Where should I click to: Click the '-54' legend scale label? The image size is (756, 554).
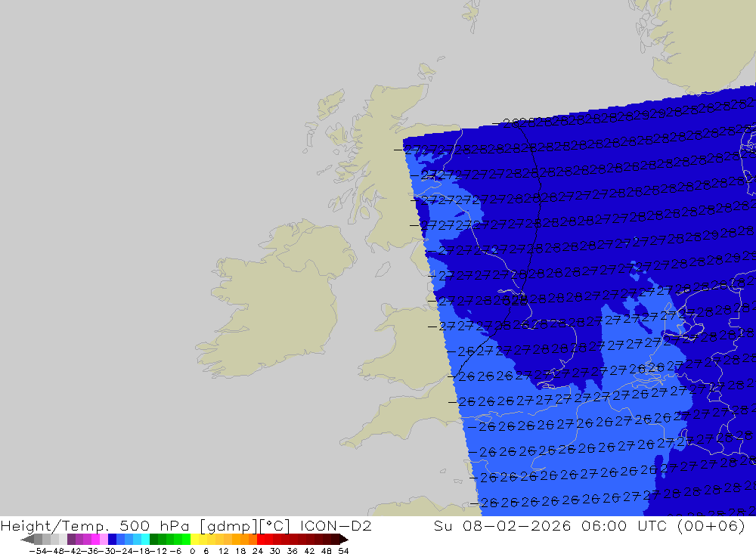coord(38,551)
